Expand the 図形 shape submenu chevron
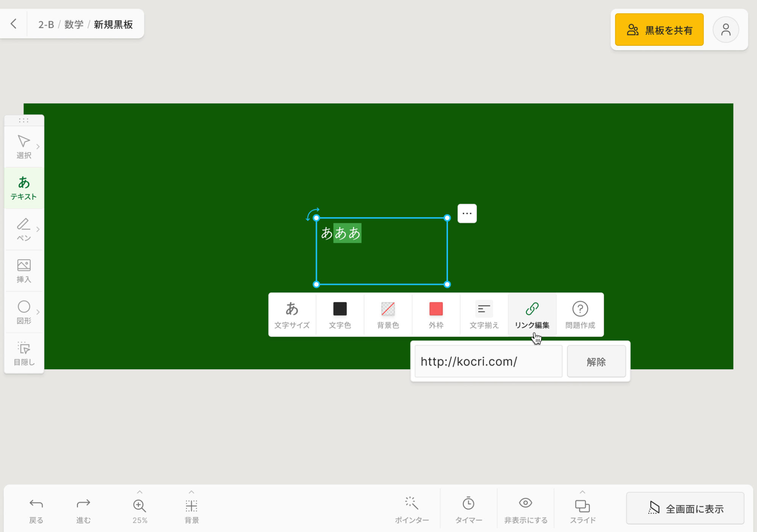The height and width of the screenshot is (532, 757). click(x=38, y=312)
